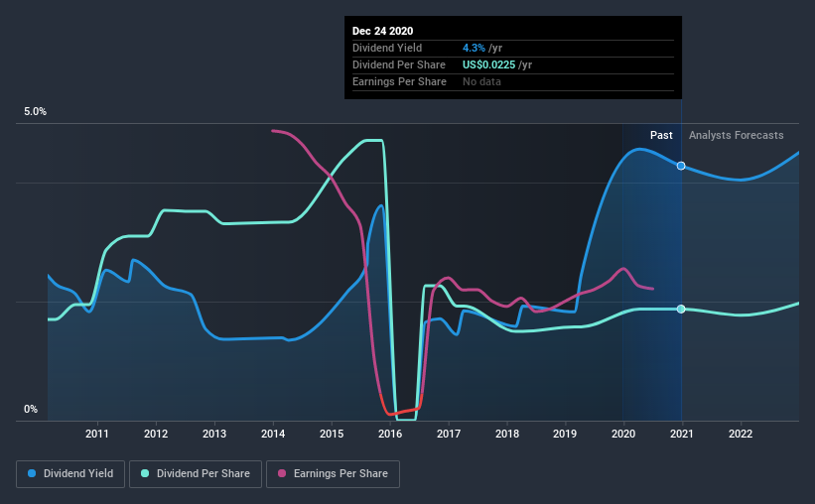Click the US$0.0225 dividend per share value
Viewport: 815px width, 504px height.
(x=489, y=64)
